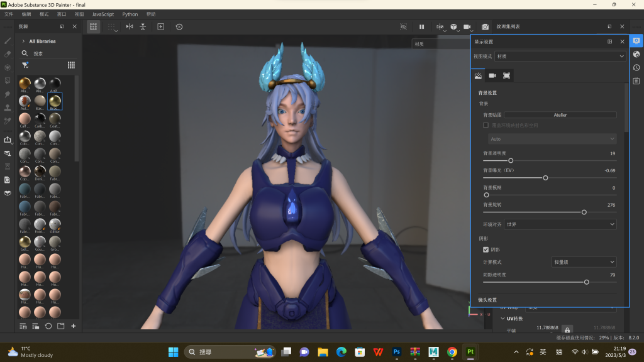Screen dimensions: 644x362
Task: Open the 3D cube view mode dropdown
Action: pyautogui.click(x=454, y=27)
